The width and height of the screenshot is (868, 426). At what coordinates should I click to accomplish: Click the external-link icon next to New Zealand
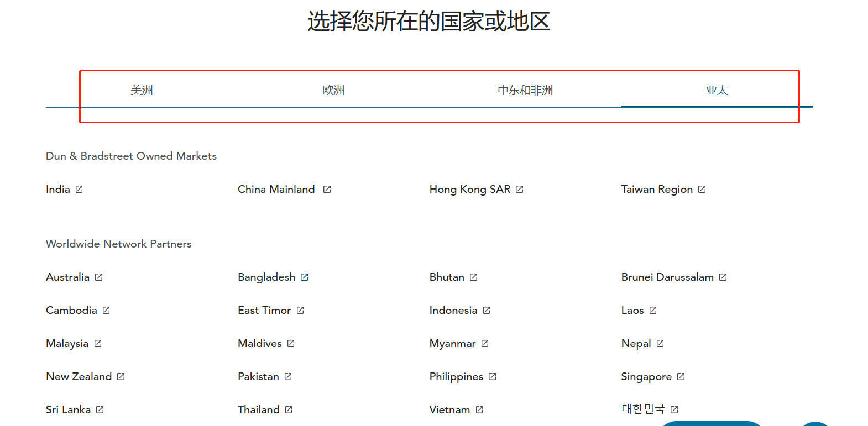[121, 376]
